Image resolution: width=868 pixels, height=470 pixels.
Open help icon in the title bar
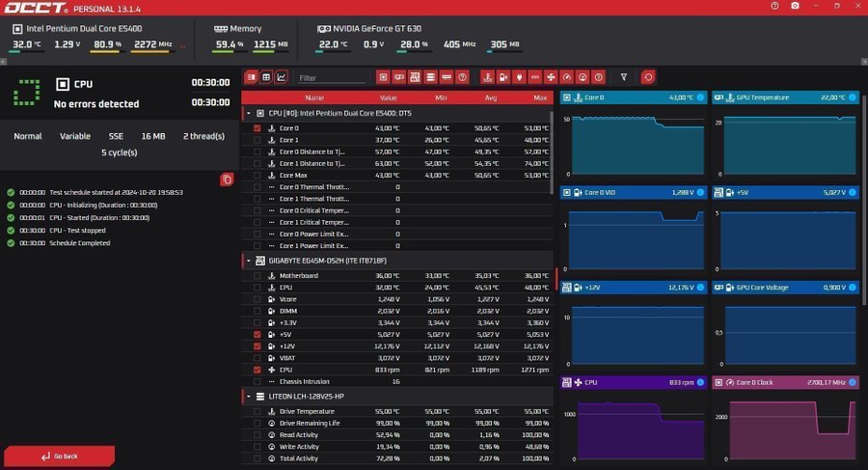point(774,6)
